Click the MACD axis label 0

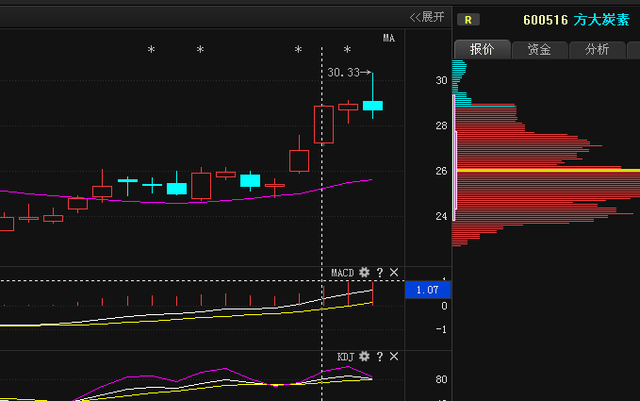(444, 306)
